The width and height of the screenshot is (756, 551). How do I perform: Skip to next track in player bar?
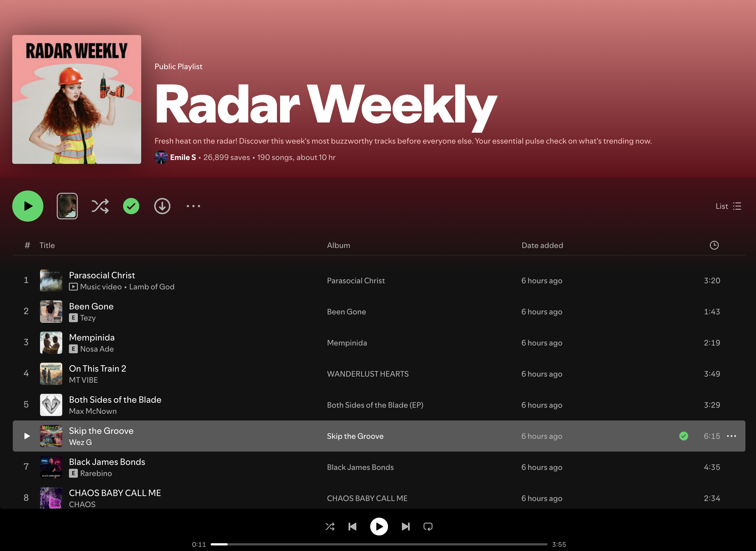click(x=405, y=527)
